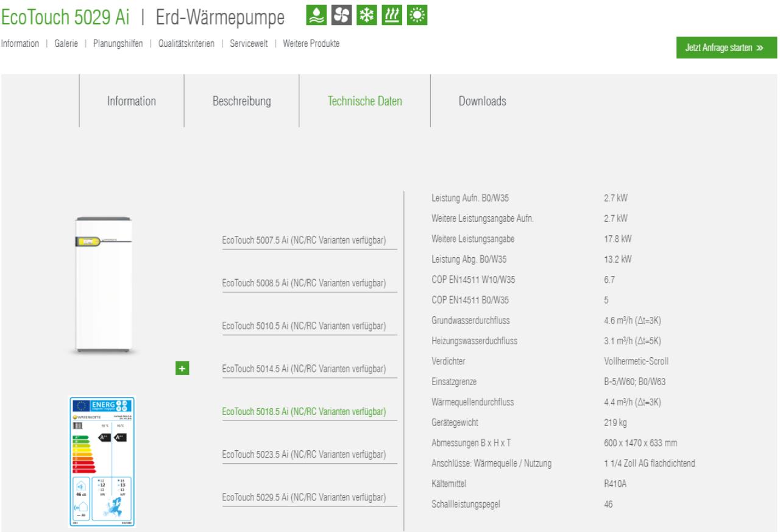Select EcoTouch 5014.5 Ai variant
Image resolution: width=780 pixels, height=532 pixels.
click(x=303, y=369)
